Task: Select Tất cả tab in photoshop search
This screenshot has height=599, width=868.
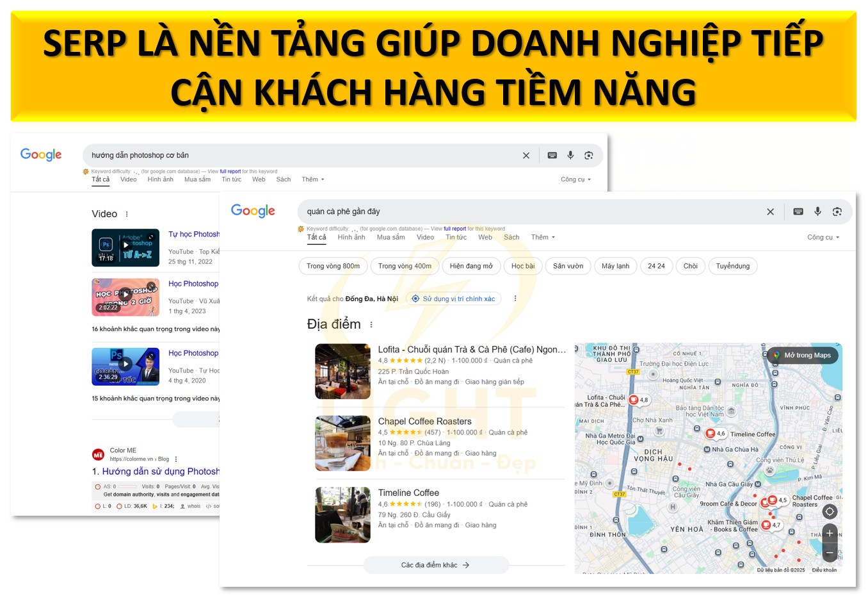Action: [x=100, y=179]
